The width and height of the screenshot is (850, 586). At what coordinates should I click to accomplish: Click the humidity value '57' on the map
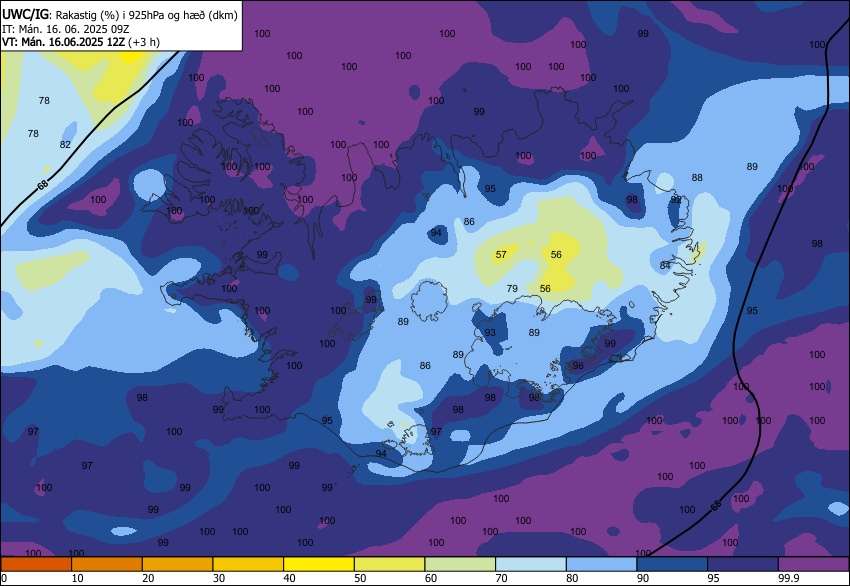click(x=501, y=254)
